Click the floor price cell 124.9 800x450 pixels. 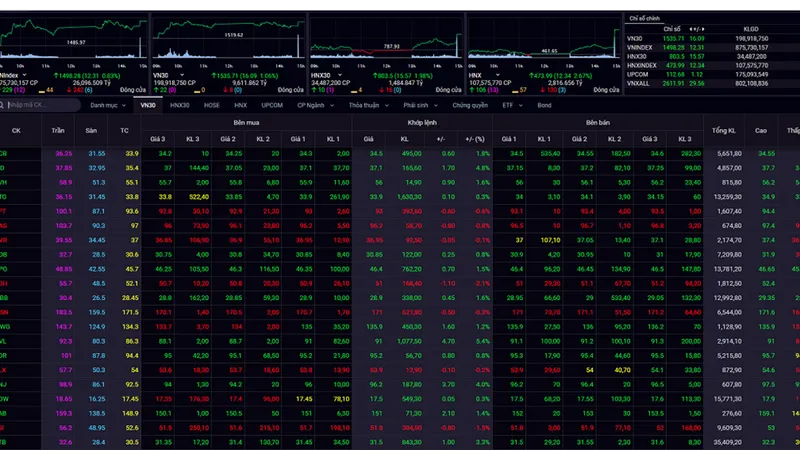click(x=97, y=327)
